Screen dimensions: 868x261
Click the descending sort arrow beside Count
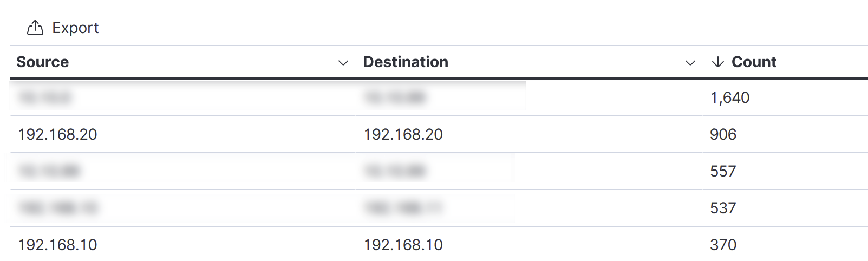coord(717,62)
